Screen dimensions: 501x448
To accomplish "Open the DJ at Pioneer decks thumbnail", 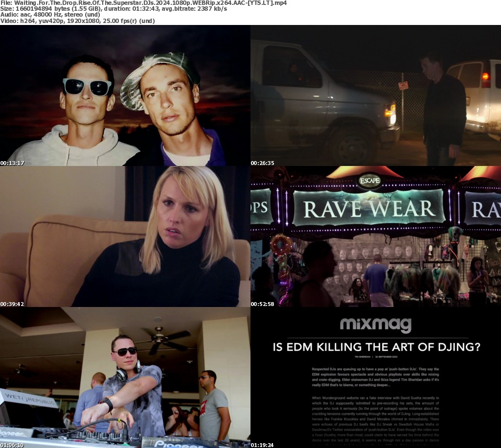I will click(125, 377).
